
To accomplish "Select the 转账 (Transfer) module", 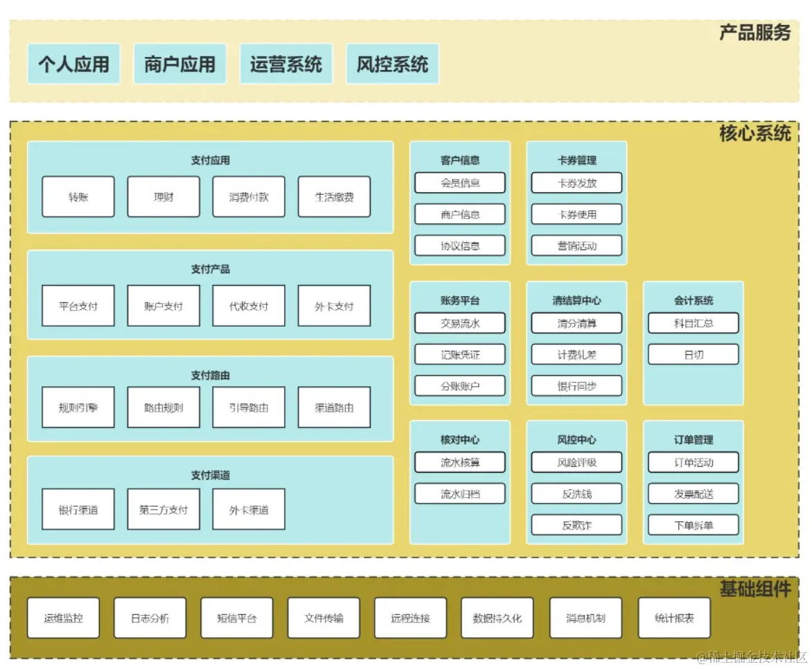I will coord(78,197).
